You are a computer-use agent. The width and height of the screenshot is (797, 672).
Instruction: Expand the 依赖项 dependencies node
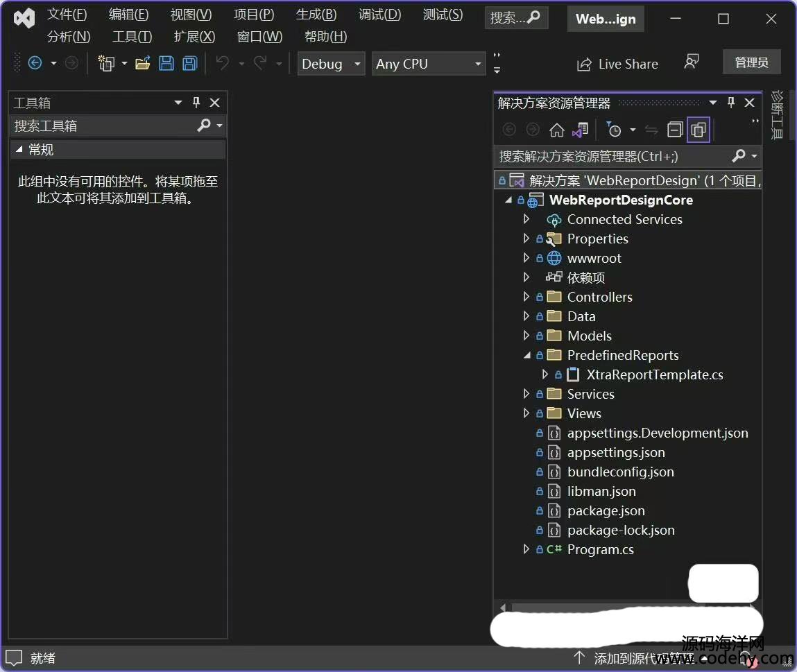(x=526, y=277)
